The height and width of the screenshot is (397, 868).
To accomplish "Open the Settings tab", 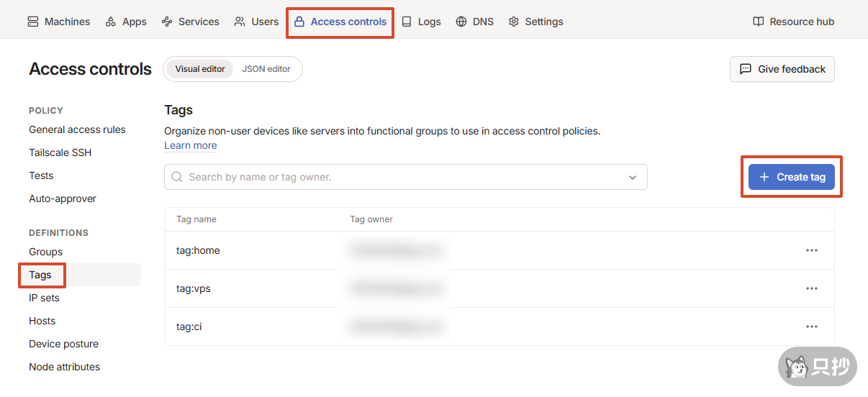I will [x=536, y=22].
